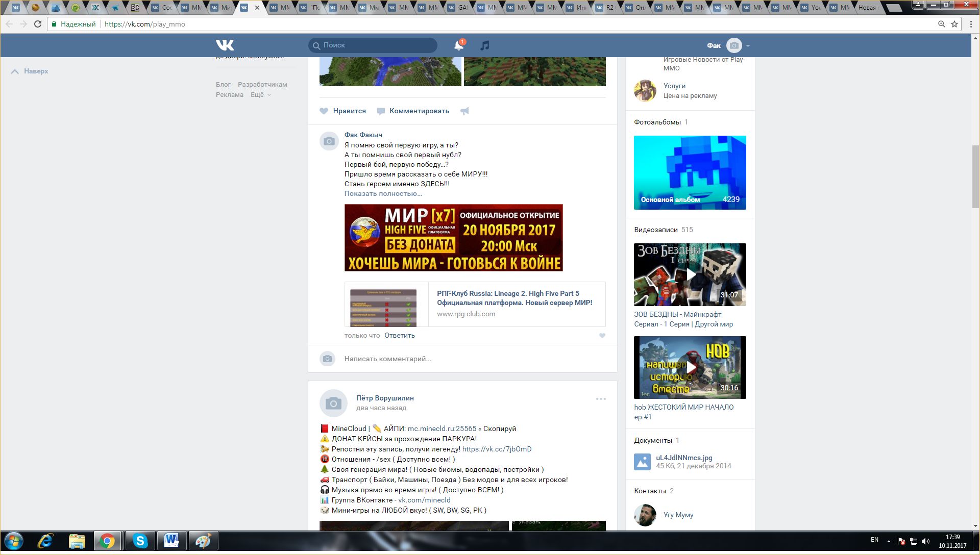The image size is (980, 555).
Task: Click Ответить under the comment
Action: tap(399, 336)
